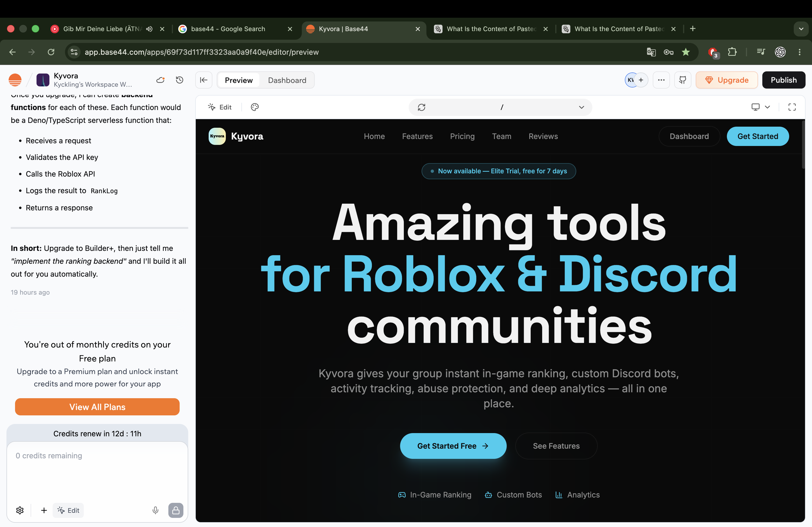Click Get Started Free button
Viewport: 812px width, 527px height.
click(x=453, y=446)
